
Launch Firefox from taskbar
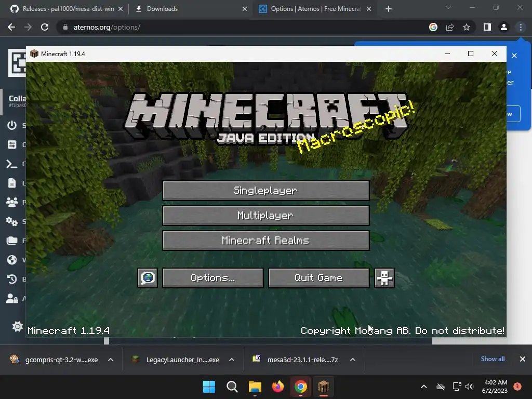click(278, 387)
